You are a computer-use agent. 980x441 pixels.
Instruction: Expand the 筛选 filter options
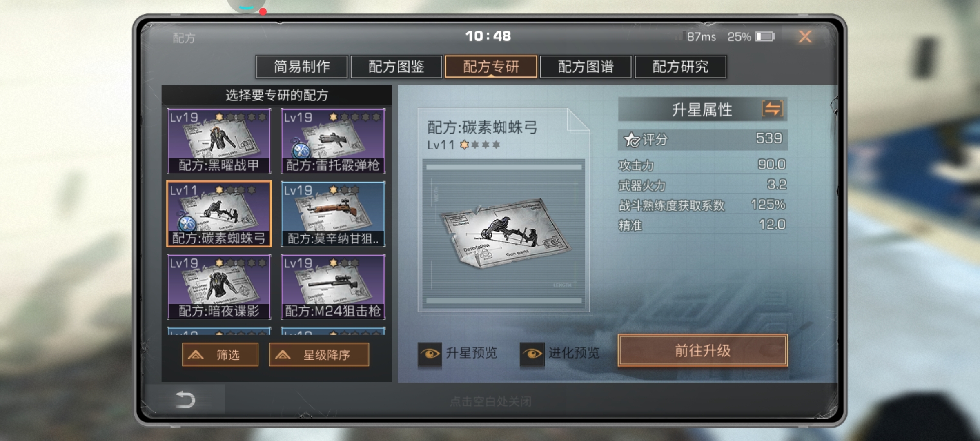[220, 354]
